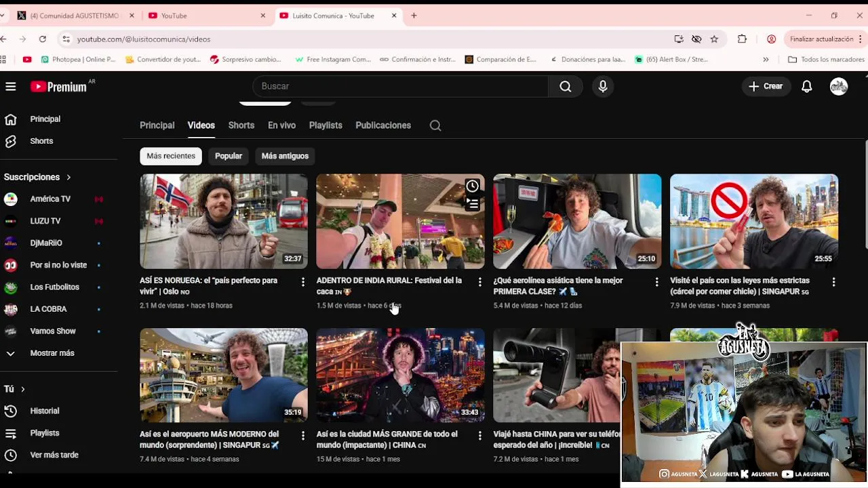
Task: Open the browser profile icon
Action: (x=771, y=39)
